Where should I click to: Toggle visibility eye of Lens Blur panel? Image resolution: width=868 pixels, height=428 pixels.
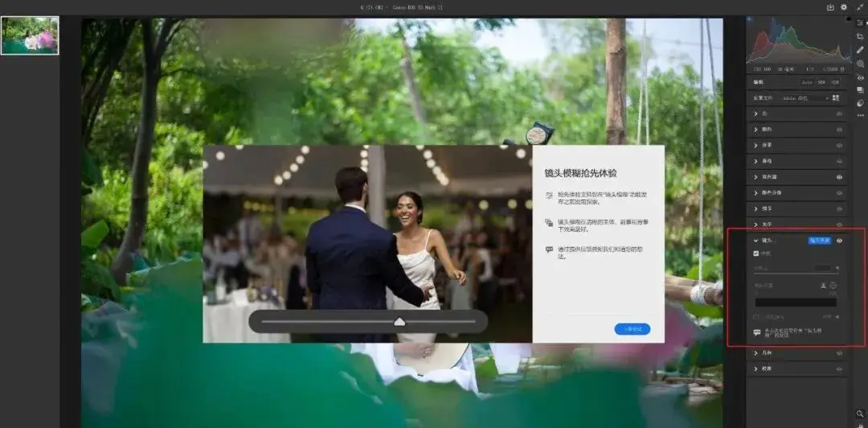tap(839, 240)
